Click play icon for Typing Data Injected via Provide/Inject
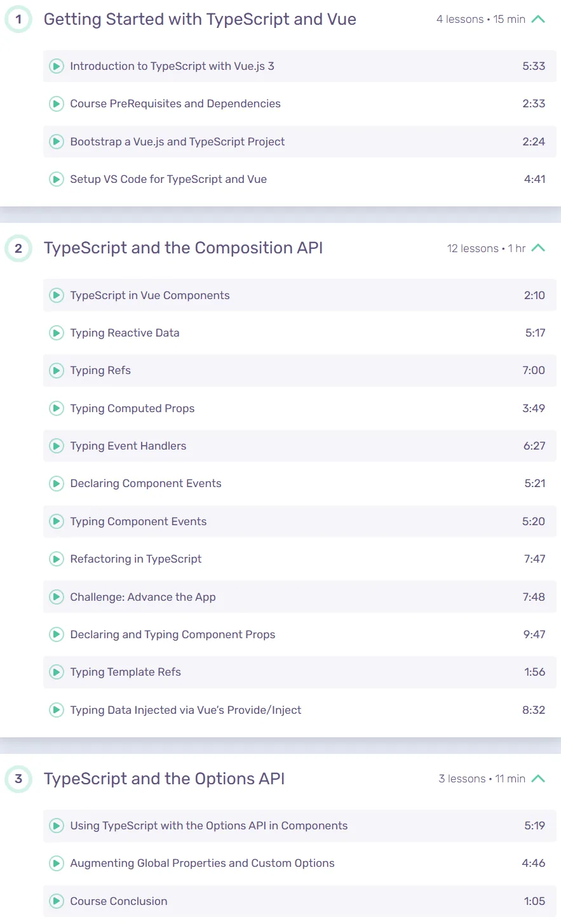This screenshot has height=924, width=561. pos(57,710)
